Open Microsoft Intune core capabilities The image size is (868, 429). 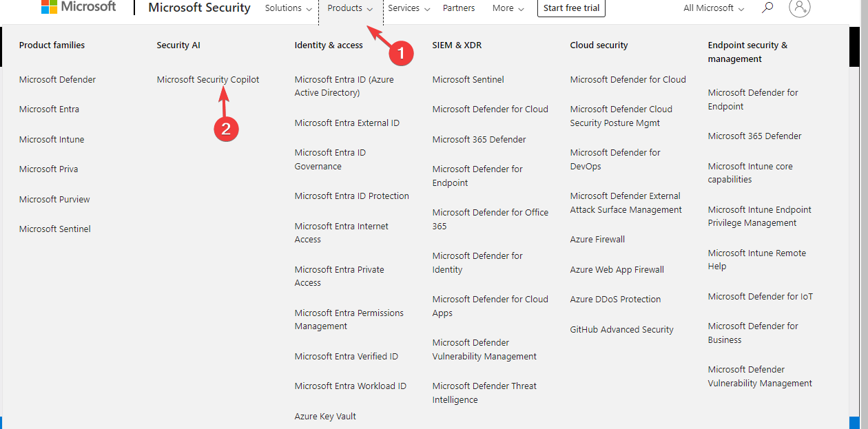pos(750,173)
